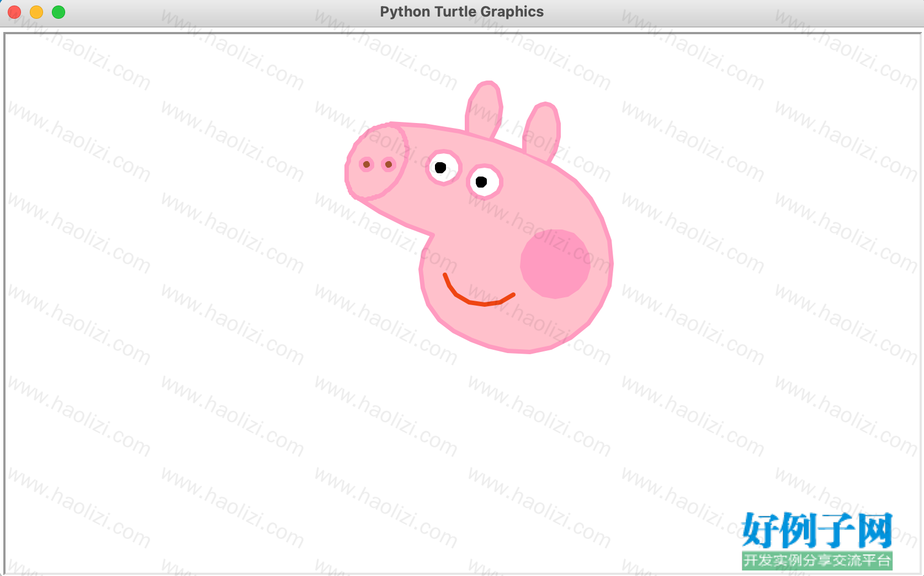
Task: Click the "Python Turtle Graphics" window title
Action: click(462, 12)
